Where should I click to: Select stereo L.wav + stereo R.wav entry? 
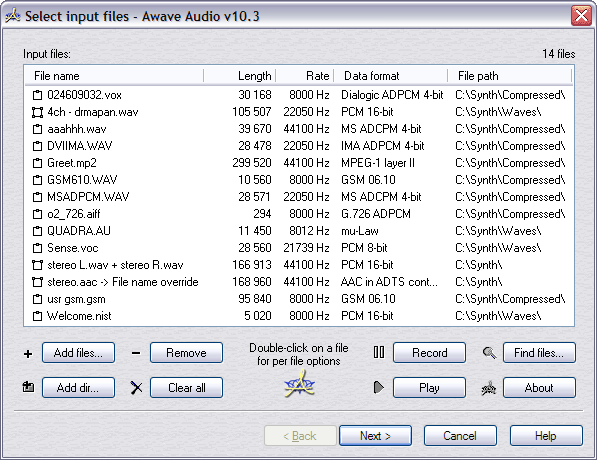pos(115,265)
